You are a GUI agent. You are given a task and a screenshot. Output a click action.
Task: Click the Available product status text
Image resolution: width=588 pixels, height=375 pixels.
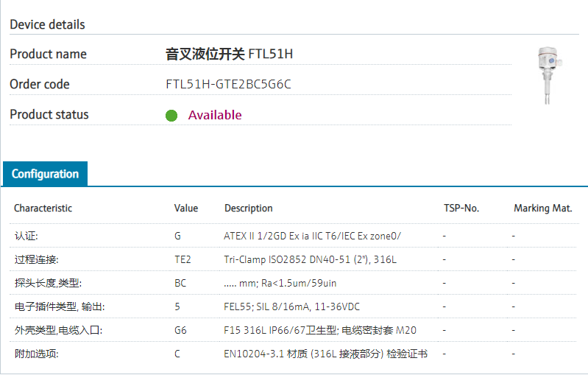215,115
